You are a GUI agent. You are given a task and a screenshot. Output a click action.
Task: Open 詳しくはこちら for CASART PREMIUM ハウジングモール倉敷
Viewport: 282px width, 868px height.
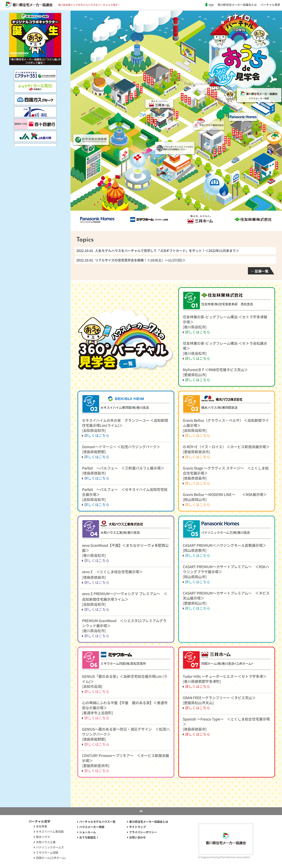tap(197, 556)
